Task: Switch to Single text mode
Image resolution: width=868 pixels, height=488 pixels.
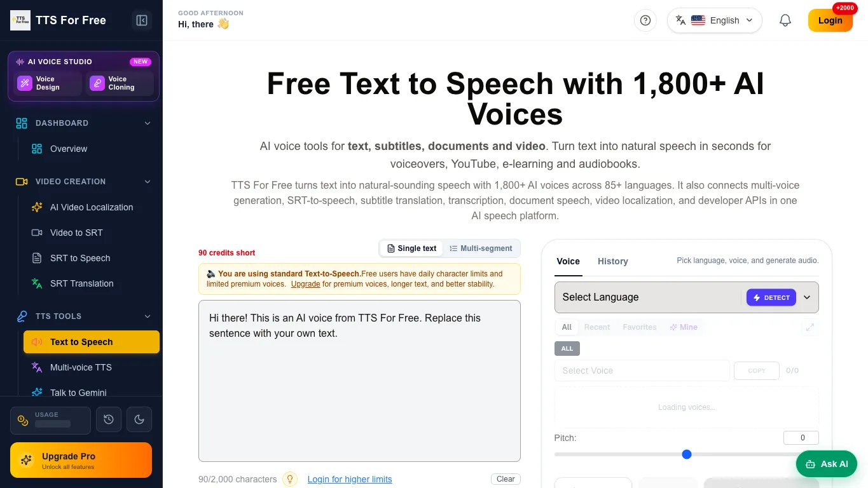Action: 412,248
